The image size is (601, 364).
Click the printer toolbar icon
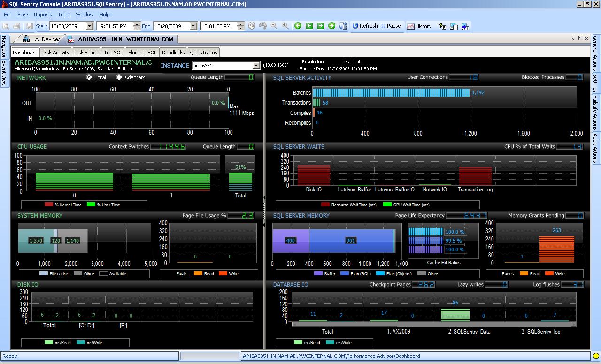coord(17,26)
